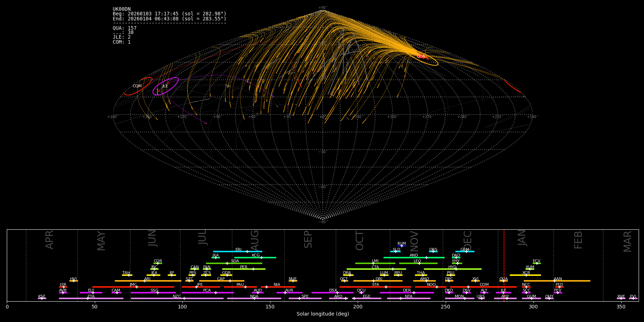Click the UK00DN station name text

122,9
